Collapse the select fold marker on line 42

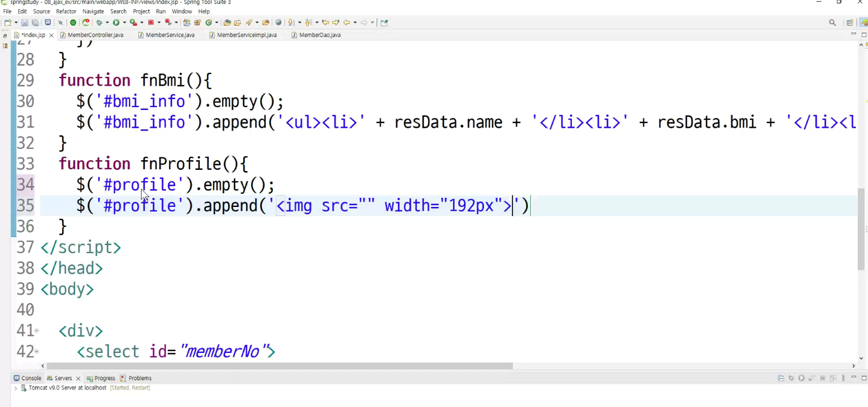37,352
